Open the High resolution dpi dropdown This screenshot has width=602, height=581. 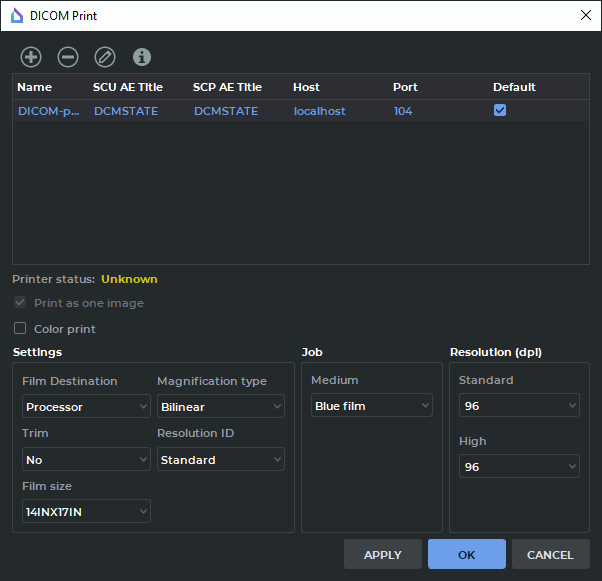(x=519, y=466)
